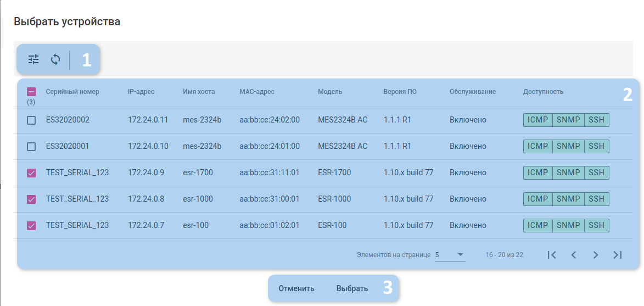Uncheck the esr-1700 device row
The height and width of the screenshot is (306, 644).
(31, 173)
